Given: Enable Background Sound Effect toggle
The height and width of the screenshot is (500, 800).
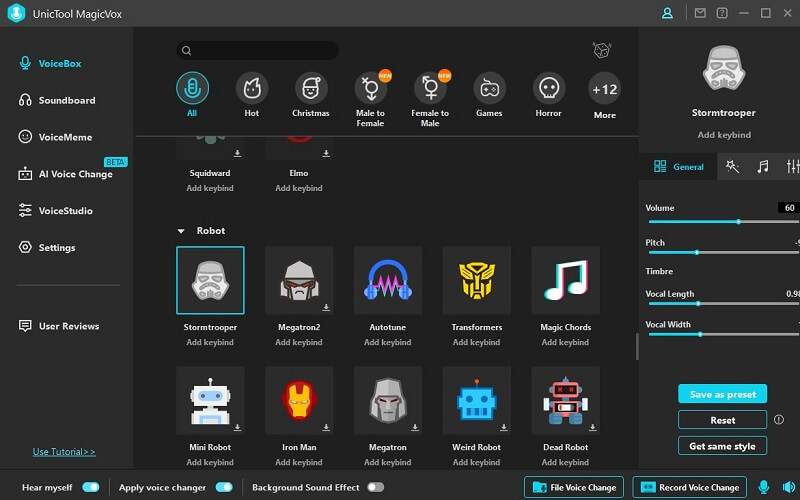Looking at the screenshot, I should tap(375, 487).
